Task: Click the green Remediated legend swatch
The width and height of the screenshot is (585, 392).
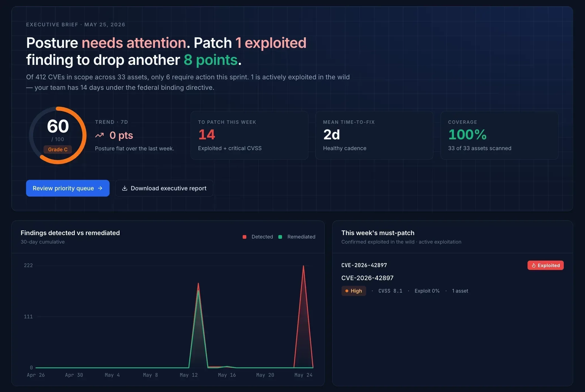Action: pos(280,237)
